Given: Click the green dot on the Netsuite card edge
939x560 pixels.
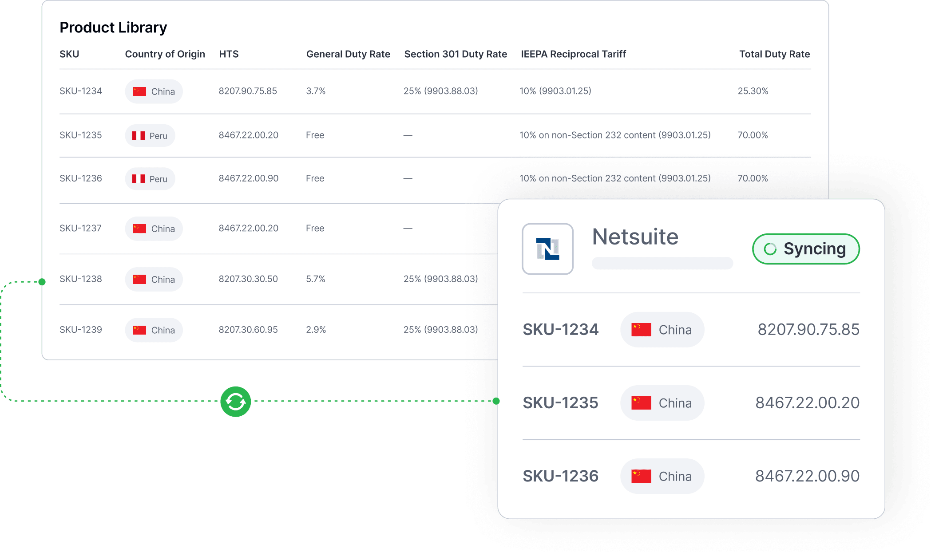Looking at the screenshot, I should pos(496,401).
